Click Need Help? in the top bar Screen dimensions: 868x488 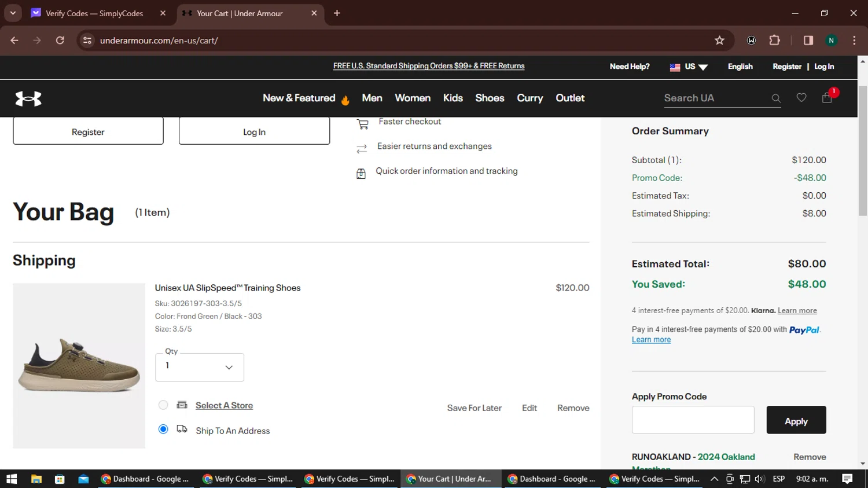630,67
